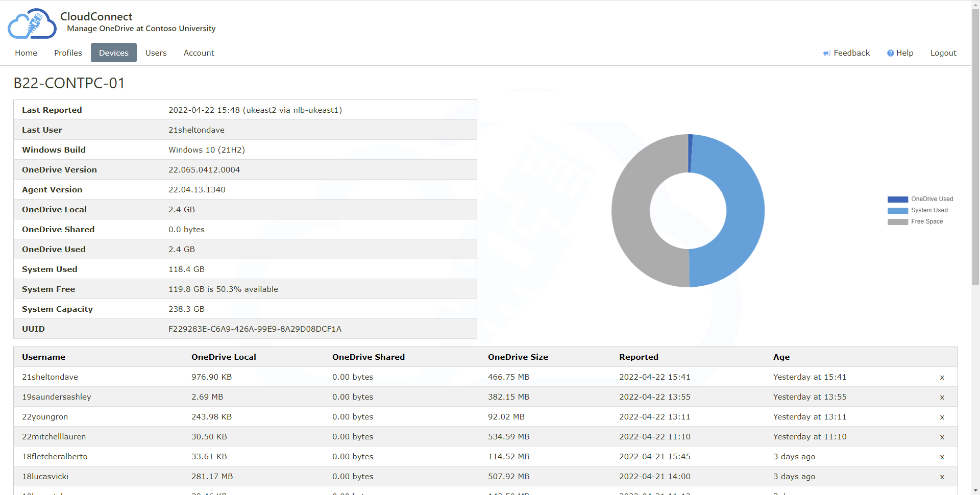The height and width of the screenshot is (495, 980).
Task: Toggle System Used legend entry
Action: [917, 210]
